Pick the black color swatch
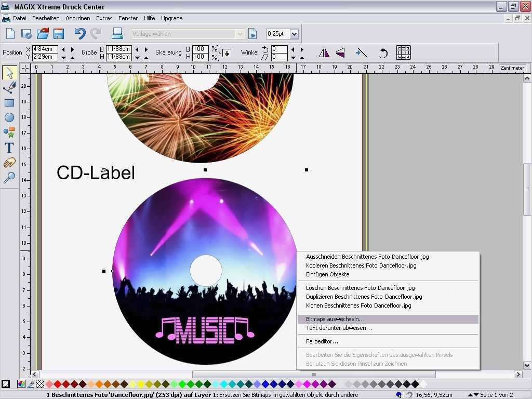This screenshot has height=399, width=532. [x=415, y=384]
